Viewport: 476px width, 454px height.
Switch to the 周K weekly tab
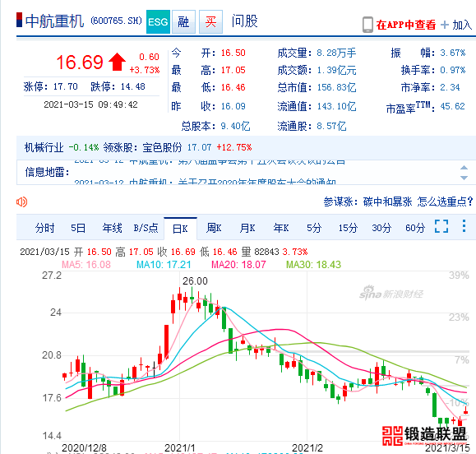coord(214,228)
